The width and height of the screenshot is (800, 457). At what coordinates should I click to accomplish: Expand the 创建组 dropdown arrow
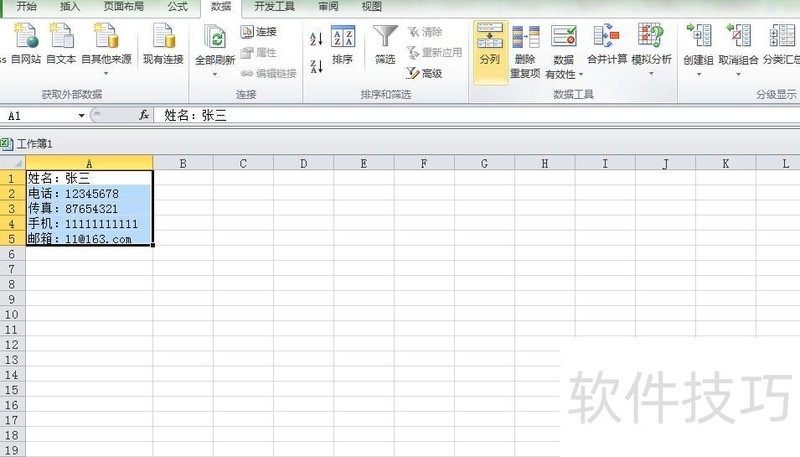698,74
